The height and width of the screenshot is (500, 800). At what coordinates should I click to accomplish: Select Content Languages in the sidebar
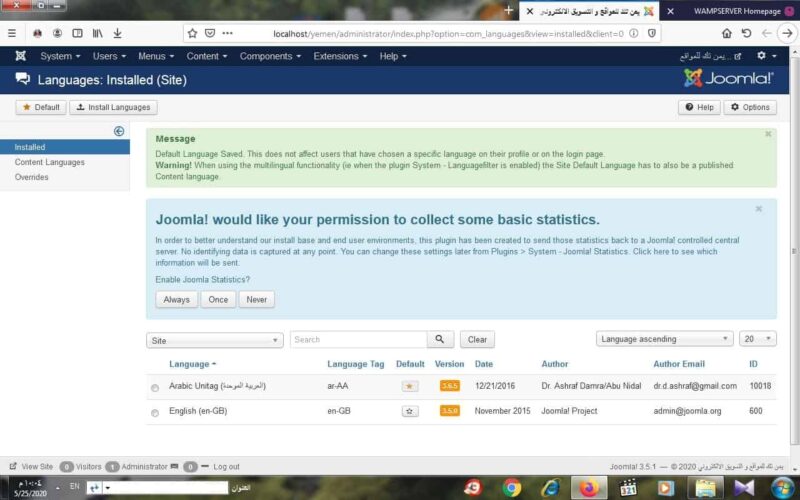point(49,162)
